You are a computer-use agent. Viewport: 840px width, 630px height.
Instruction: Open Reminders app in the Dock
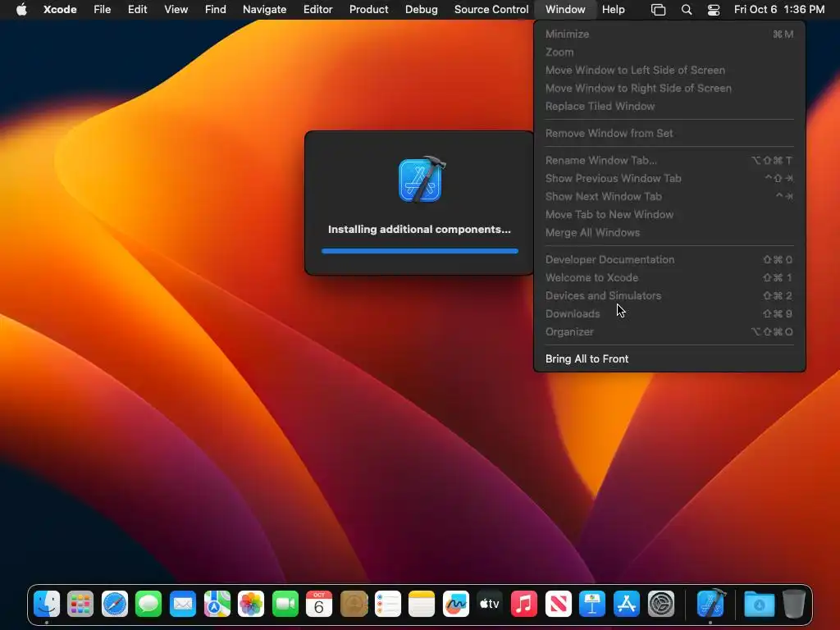388,605
